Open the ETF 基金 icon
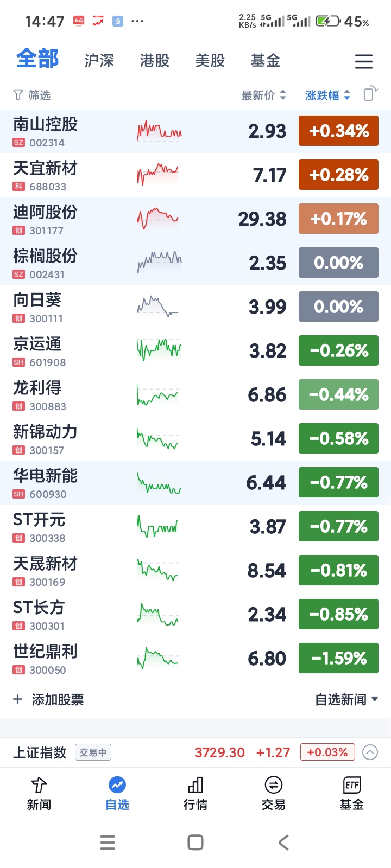Screen dimensions: 391x868 click(x=352, y=785)
